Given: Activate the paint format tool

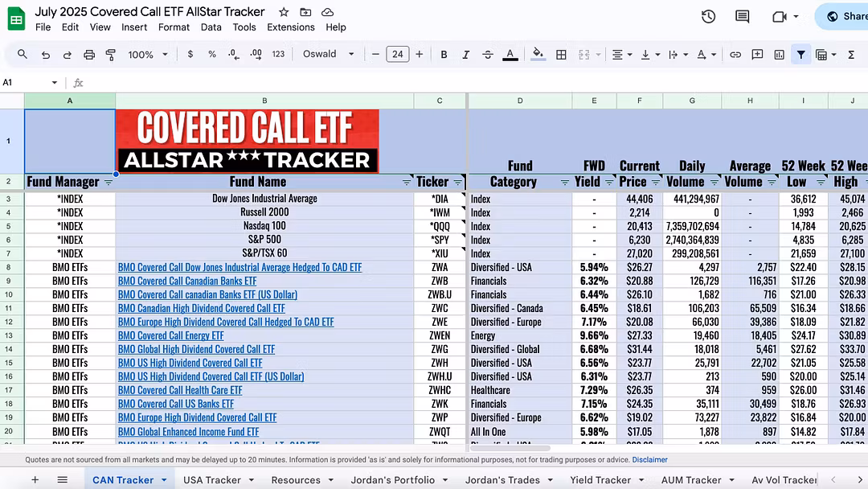Looking at the screenshot, I should click(111, 54).
